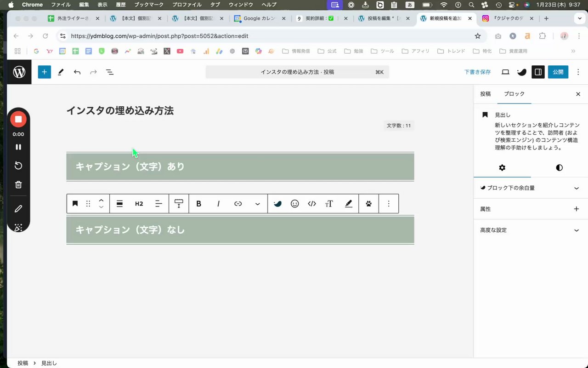Pause the screen recording

(18, 147)
